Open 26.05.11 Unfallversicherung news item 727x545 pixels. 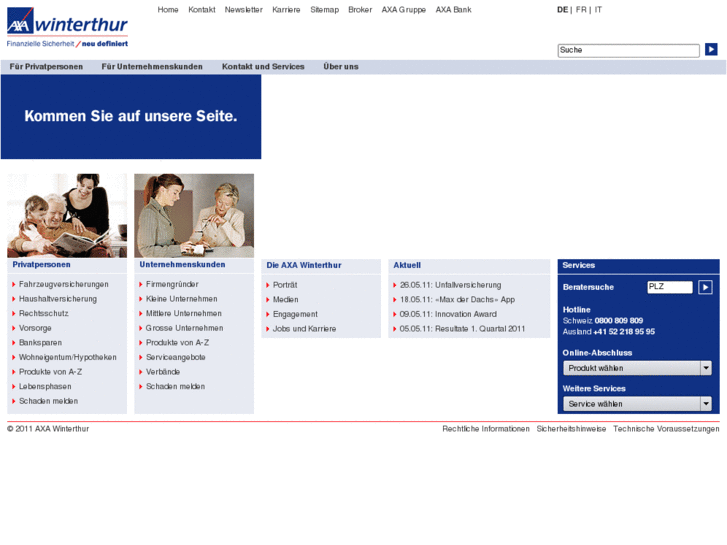pyautogui.click(x=451, y=285)
